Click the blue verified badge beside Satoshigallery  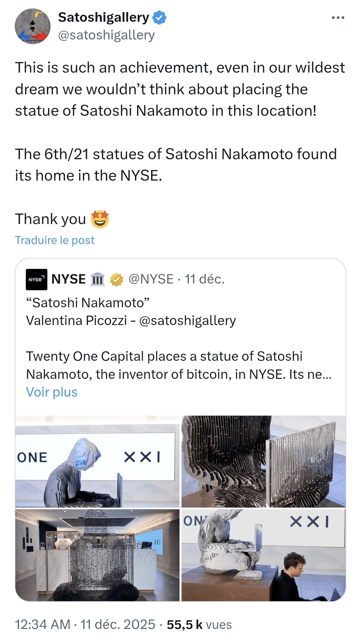point(159,18)
